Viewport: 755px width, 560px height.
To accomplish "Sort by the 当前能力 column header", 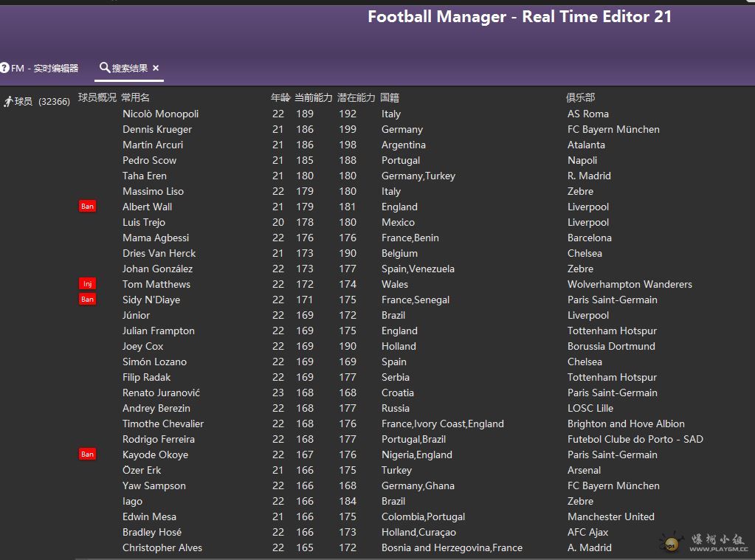I will 314,97.
